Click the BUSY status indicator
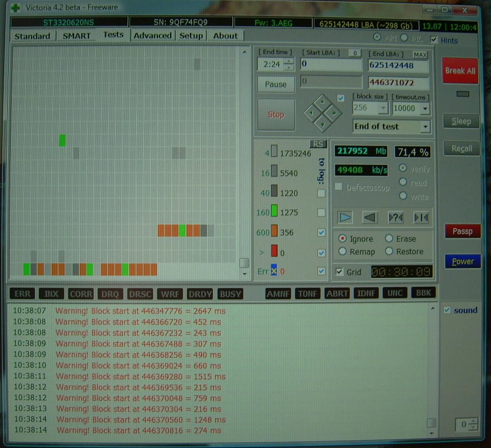491x448 pixels. tap(230, 294)
